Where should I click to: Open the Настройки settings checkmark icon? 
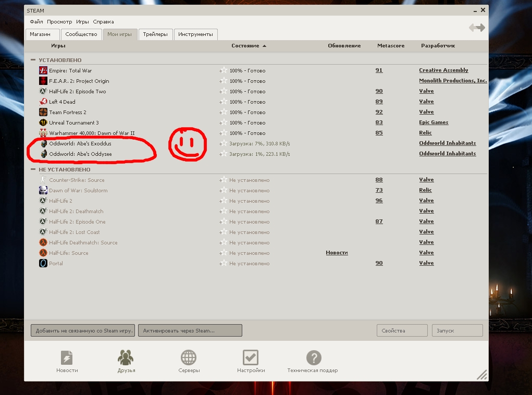tap(251, 357)
